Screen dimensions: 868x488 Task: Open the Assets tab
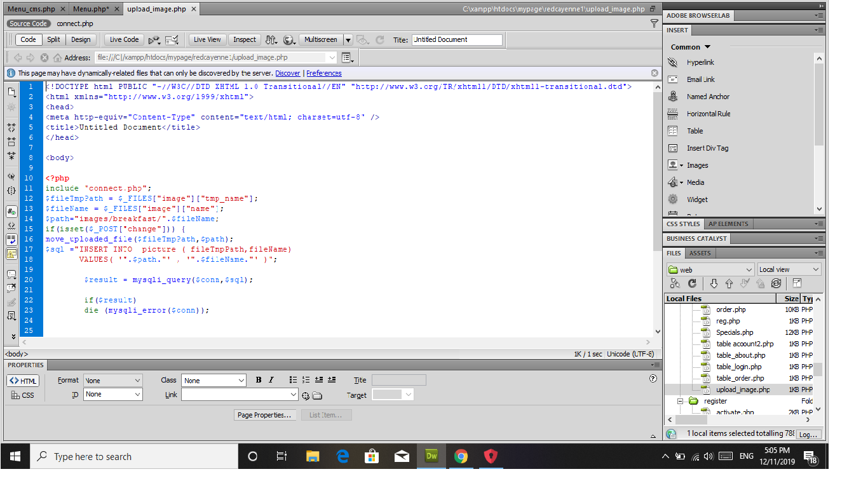click(x=700, y=253)
